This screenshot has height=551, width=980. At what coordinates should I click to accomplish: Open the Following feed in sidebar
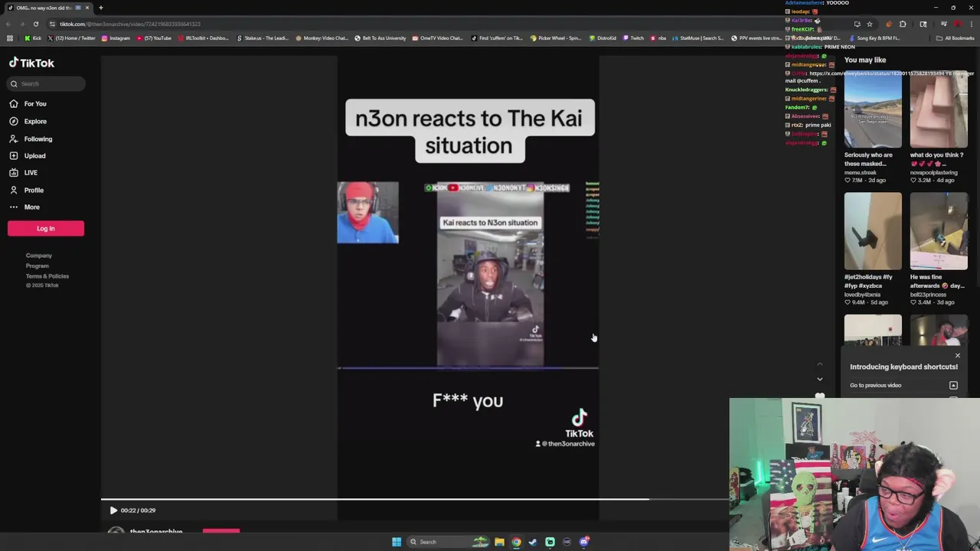point(31,139)
